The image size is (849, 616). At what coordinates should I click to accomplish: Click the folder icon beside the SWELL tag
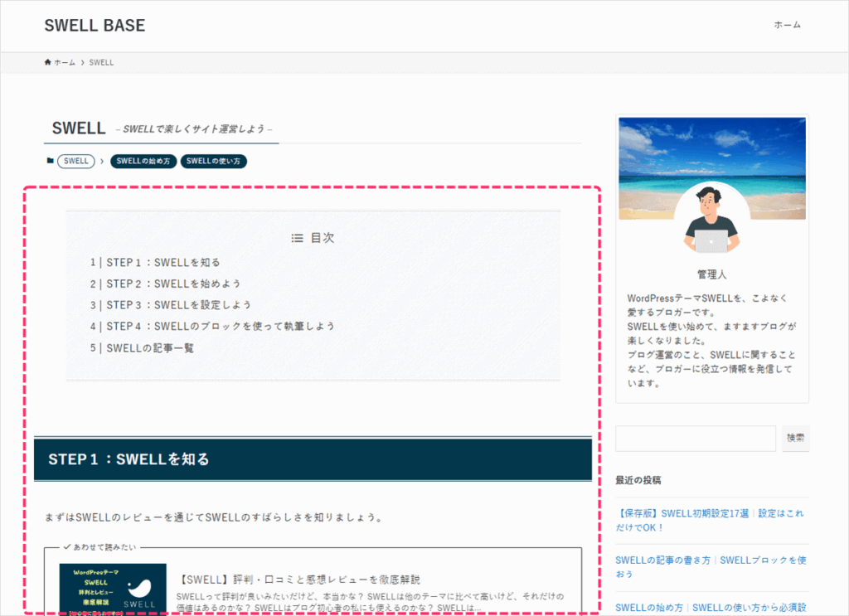[51, 161]
